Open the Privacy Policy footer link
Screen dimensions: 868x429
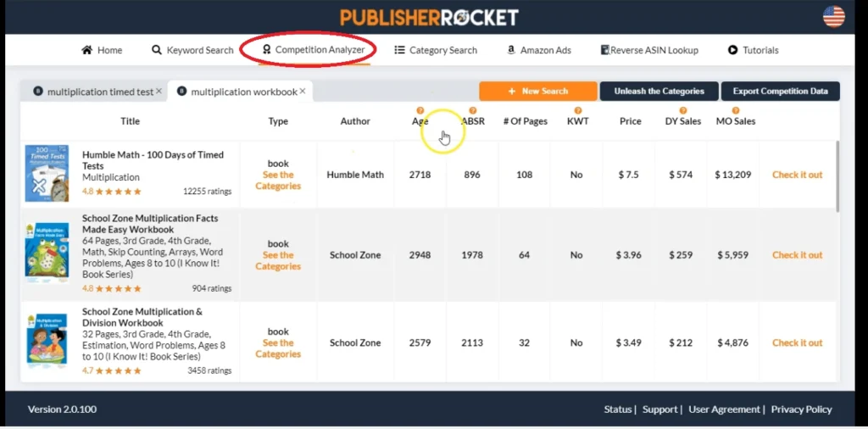[802, 409]
